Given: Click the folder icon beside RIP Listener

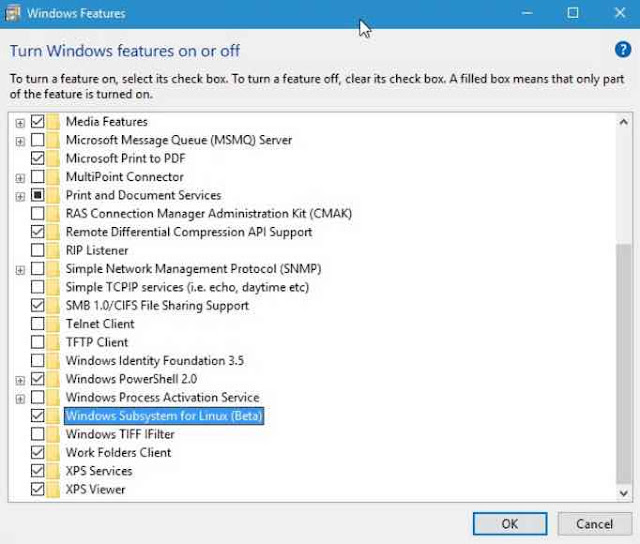Looking at the screenshot, I should point(53,250).
